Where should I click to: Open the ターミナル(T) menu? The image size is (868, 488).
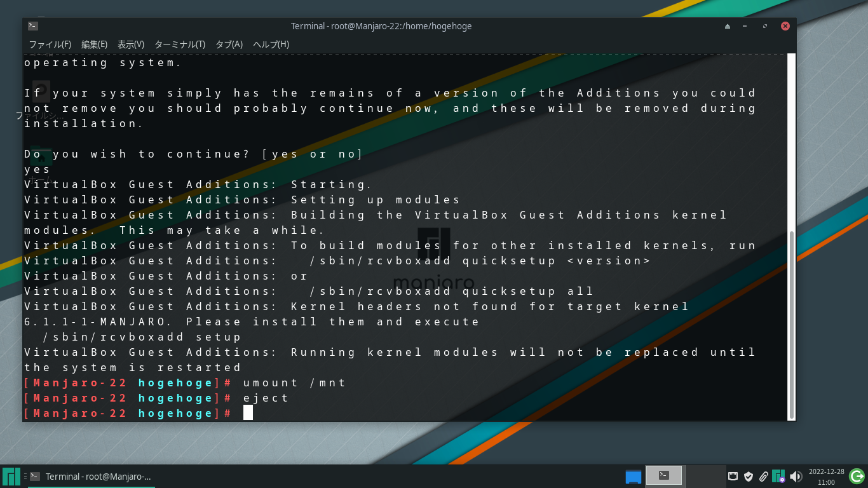point(180,44)
